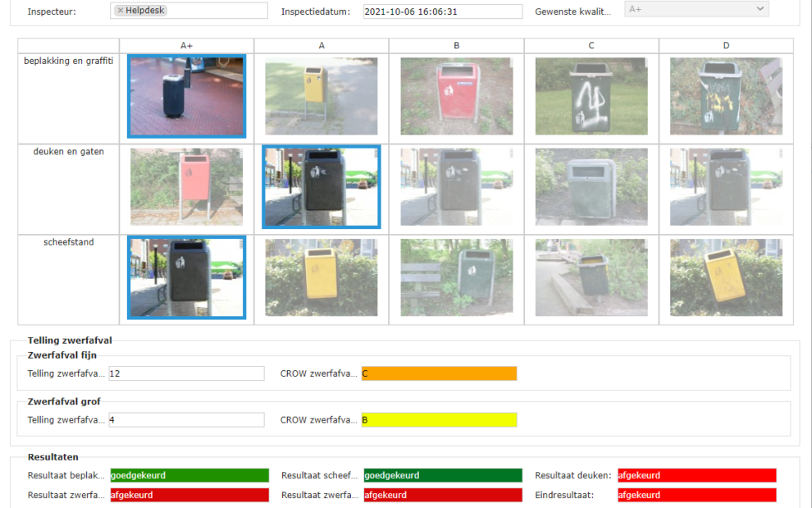Viewport: 812px width, 508px height.
Task: Select A+ image for beplakking en graffiti
Action: point(186,96)
